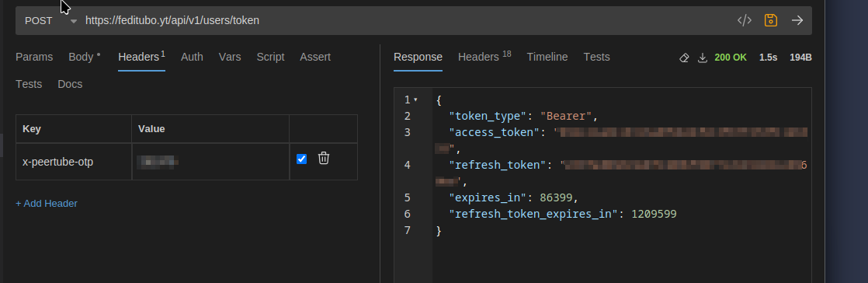868x283 pixels.
Task: Click the 194B response size
Action: (800, 58)
